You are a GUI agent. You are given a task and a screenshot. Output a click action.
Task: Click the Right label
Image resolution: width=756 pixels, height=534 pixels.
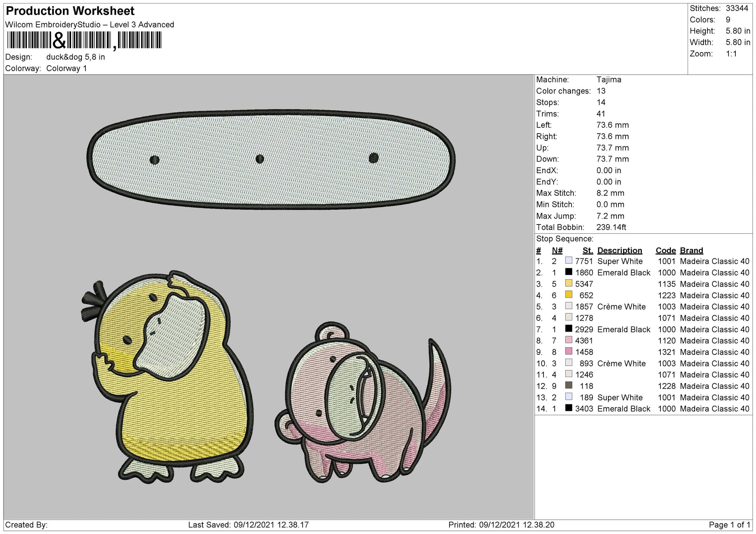pyautogui.click(x=547, y=136)
